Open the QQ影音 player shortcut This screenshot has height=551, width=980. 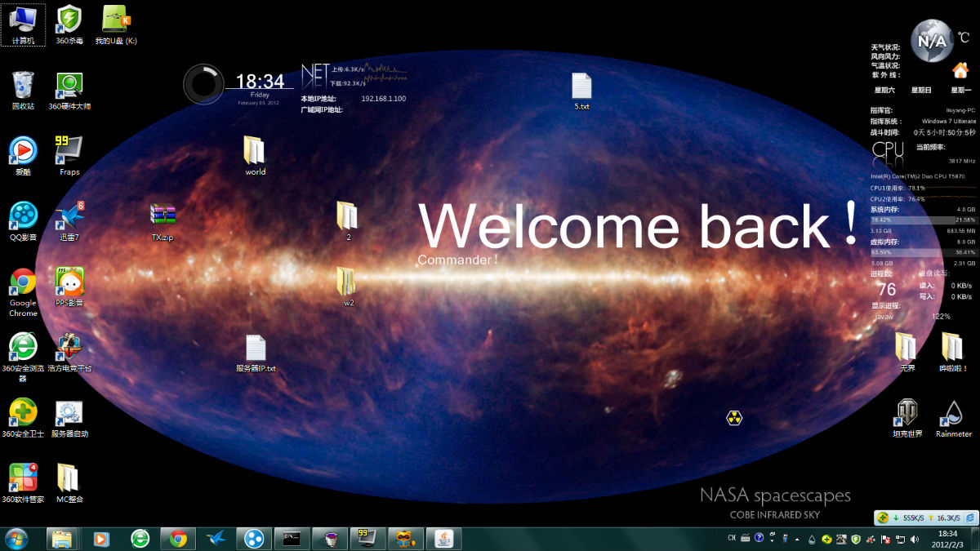point(23,221)
